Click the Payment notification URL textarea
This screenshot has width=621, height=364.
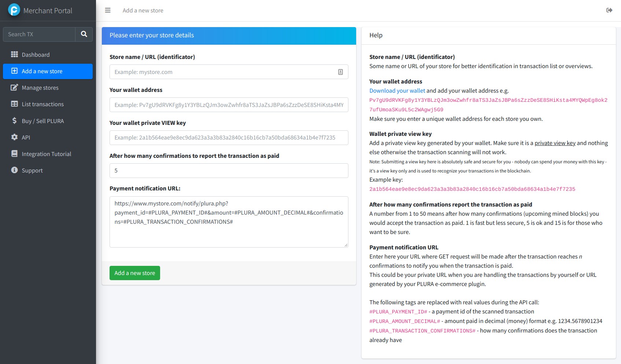(229, 222)
